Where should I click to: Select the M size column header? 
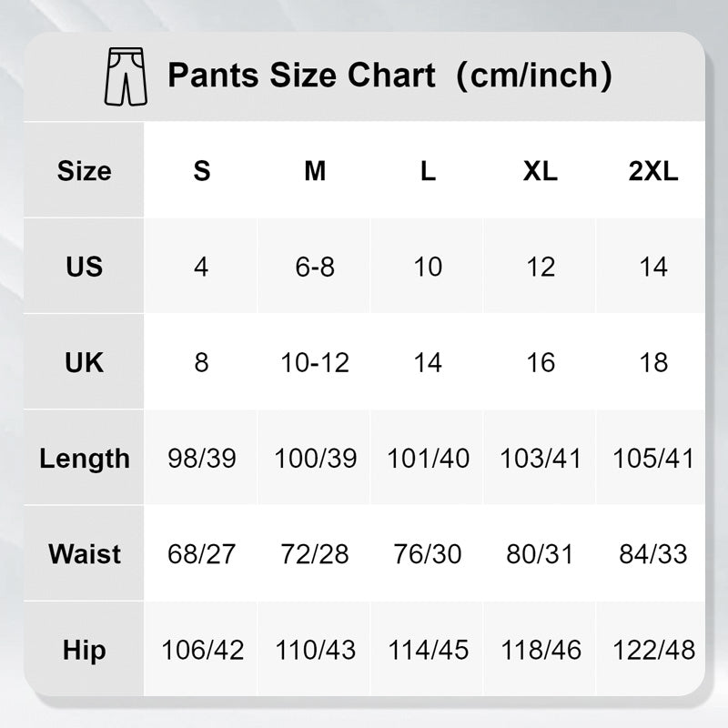[x=315, y=171]
